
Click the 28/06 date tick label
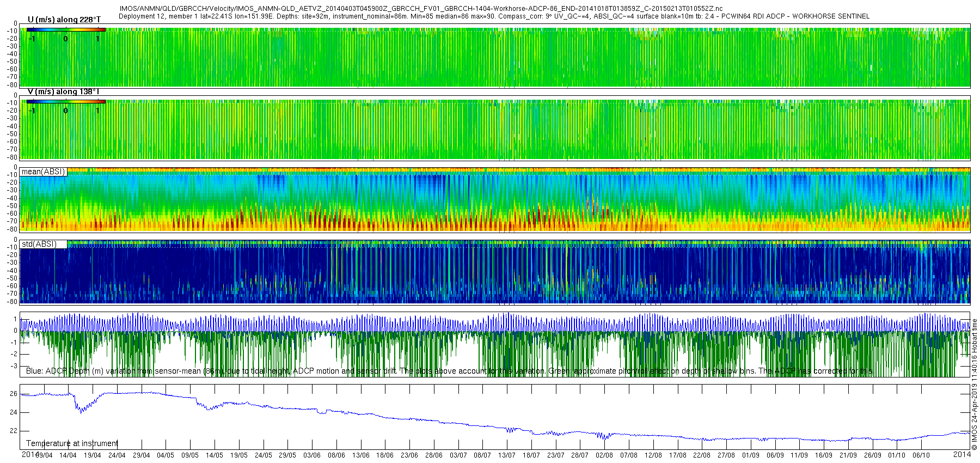click(434, 455)
